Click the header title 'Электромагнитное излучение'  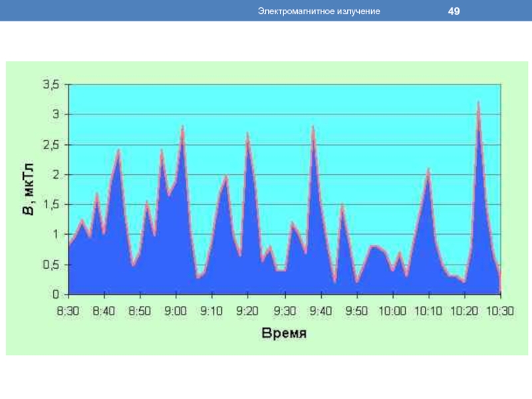click(319, 11)
